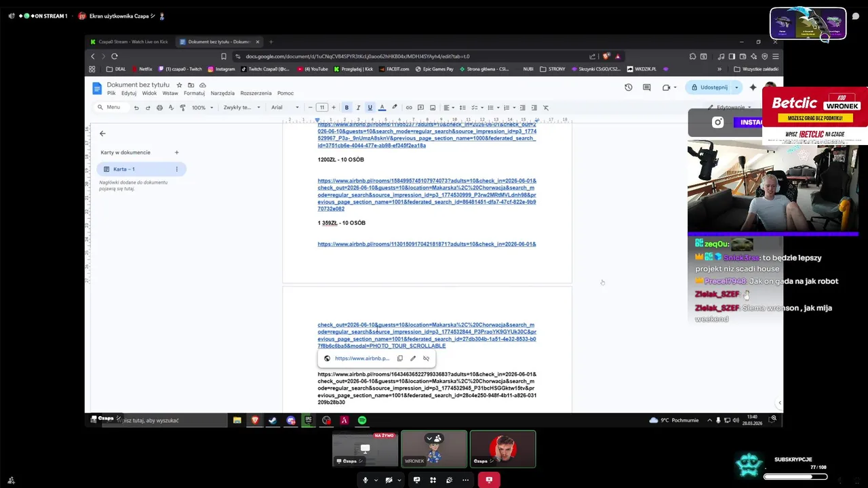This screenshot has height=488, width=868.
Task: Open text alignment dropdown
Action: [449, 108]
